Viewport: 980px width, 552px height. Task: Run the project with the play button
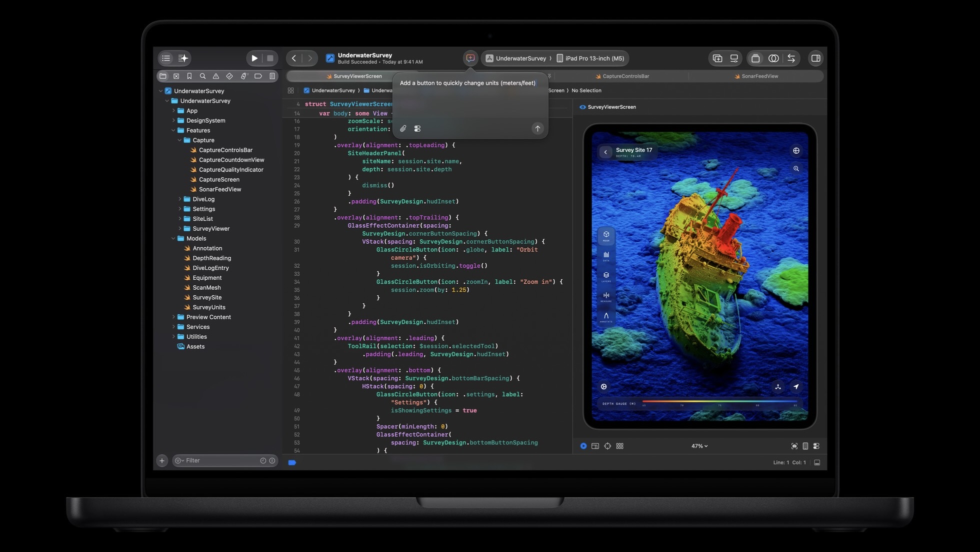click(x=254, y=58)
